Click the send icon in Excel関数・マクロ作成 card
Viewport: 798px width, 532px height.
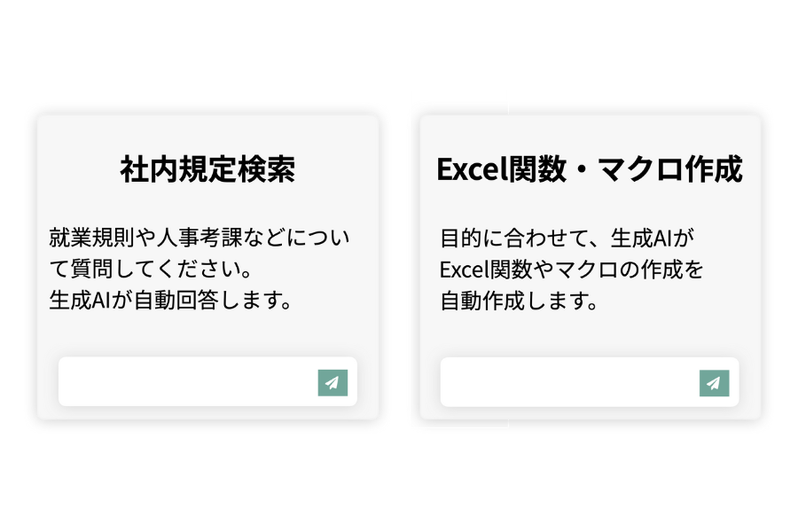714,383
